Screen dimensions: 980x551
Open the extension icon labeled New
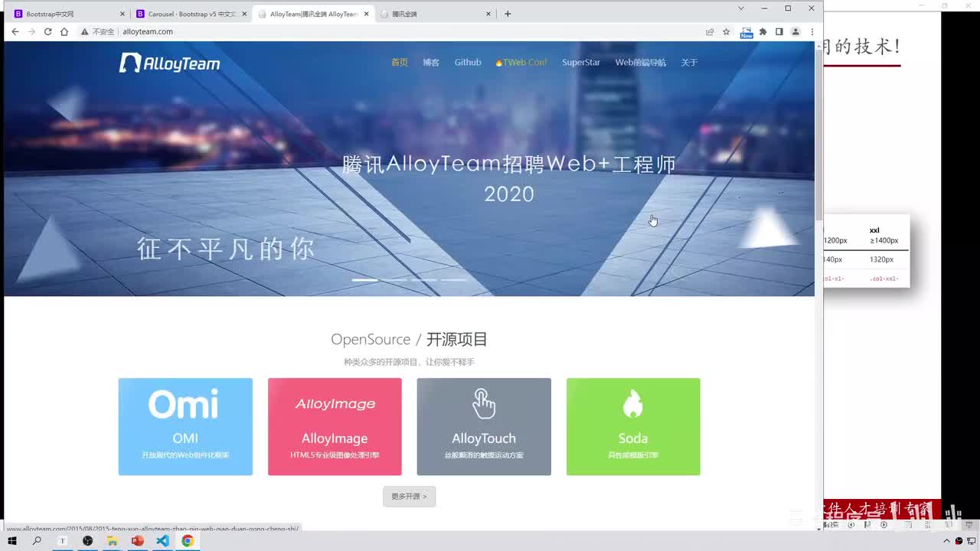click(x=746, y=32)
